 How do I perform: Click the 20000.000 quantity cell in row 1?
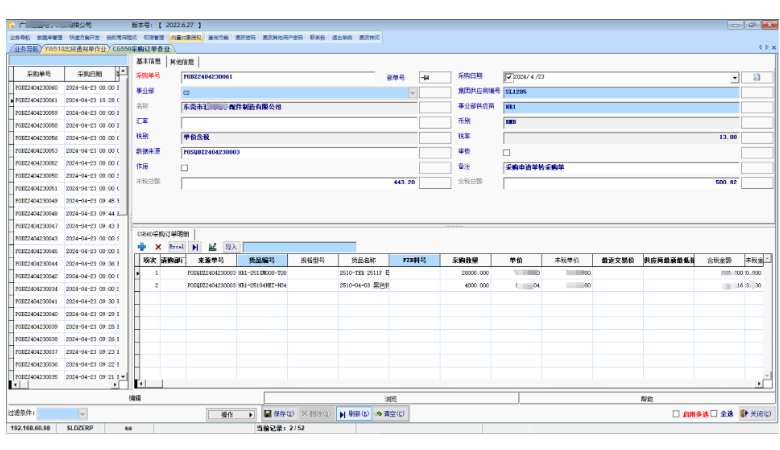[x=465, y=273]
